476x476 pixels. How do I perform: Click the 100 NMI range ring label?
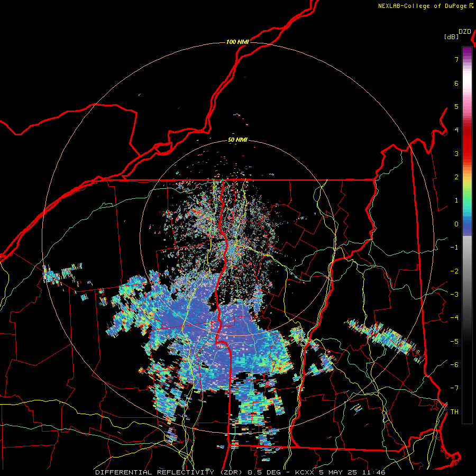[237, 42]
